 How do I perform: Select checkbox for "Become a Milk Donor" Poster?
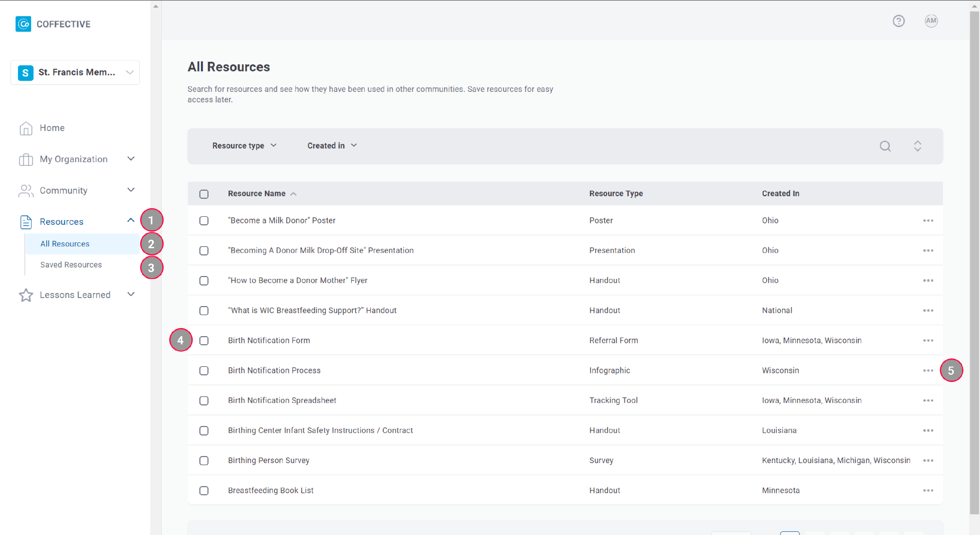point(204,221)
